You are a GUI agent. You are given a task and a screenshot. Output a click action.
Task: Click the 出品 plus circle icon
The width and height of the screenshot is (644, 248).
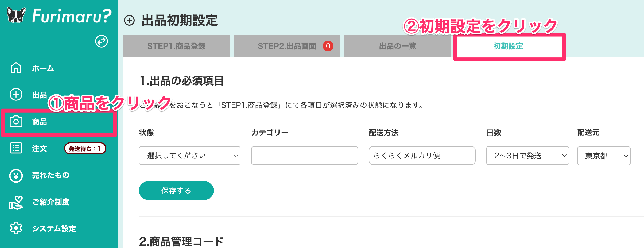(16, 94)
